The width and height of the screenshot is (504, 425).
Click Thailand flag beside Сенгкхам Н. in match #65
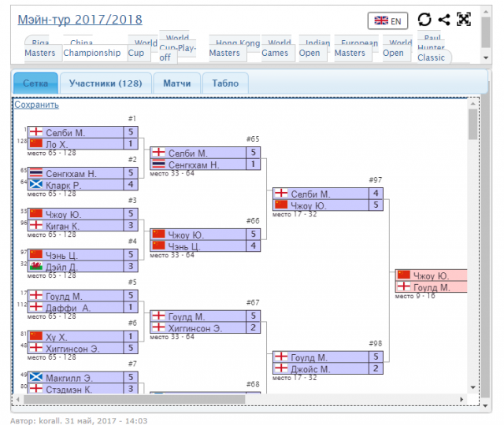click(x=158, y=164)
